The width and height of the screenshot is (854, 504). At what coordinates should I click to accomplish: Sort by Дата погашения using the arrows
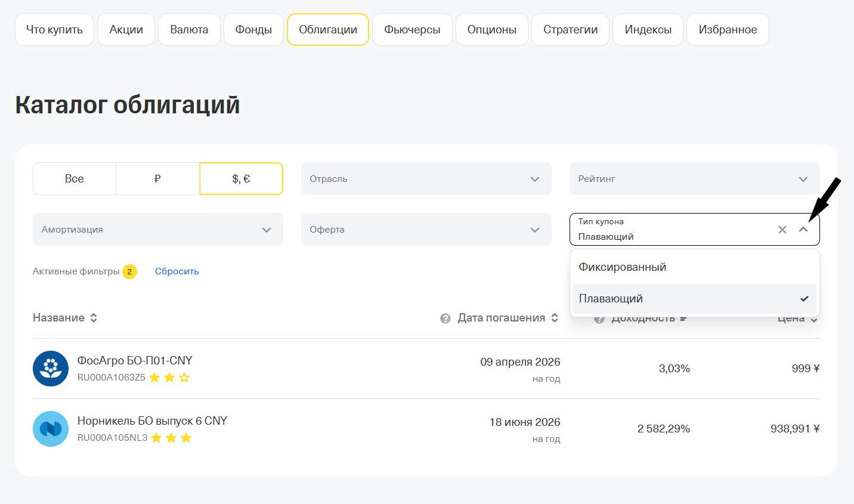(555, 318)
